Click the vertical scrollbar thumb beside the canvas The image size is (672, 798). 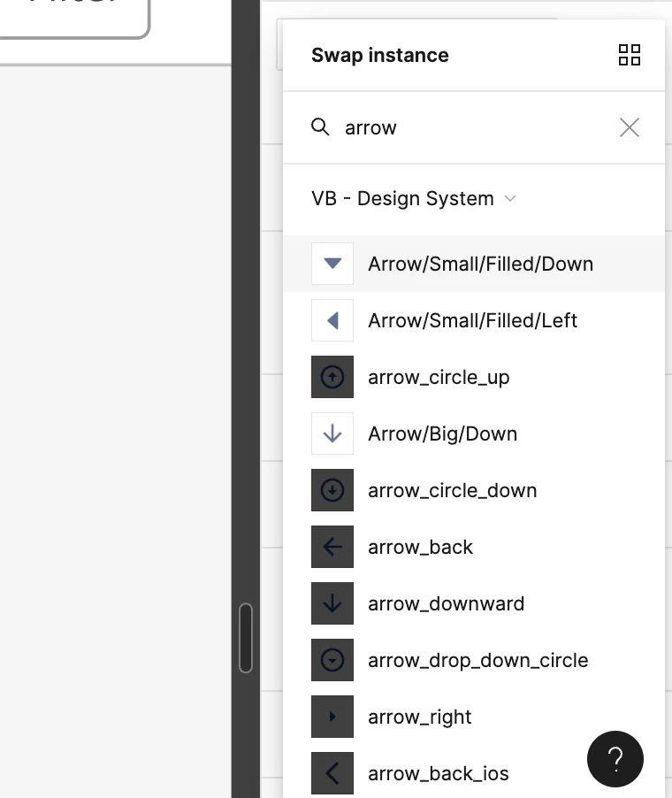[246, 638]
